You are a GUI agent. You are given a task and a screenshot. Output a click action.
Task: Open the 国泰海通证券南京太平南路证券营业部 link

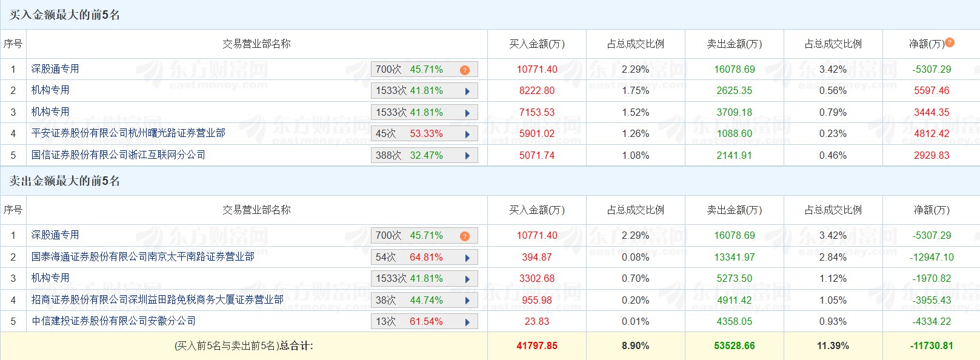tap(142, 257)
